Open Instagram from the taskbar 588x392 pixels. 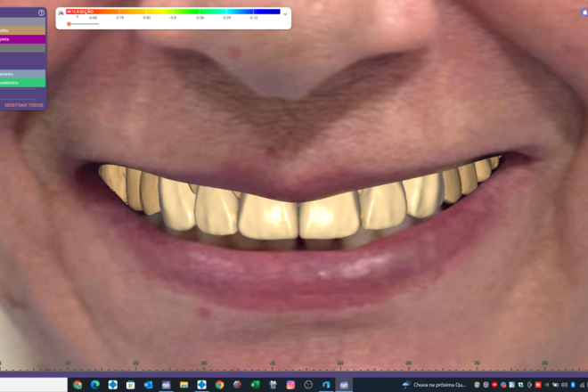[290, 385]
